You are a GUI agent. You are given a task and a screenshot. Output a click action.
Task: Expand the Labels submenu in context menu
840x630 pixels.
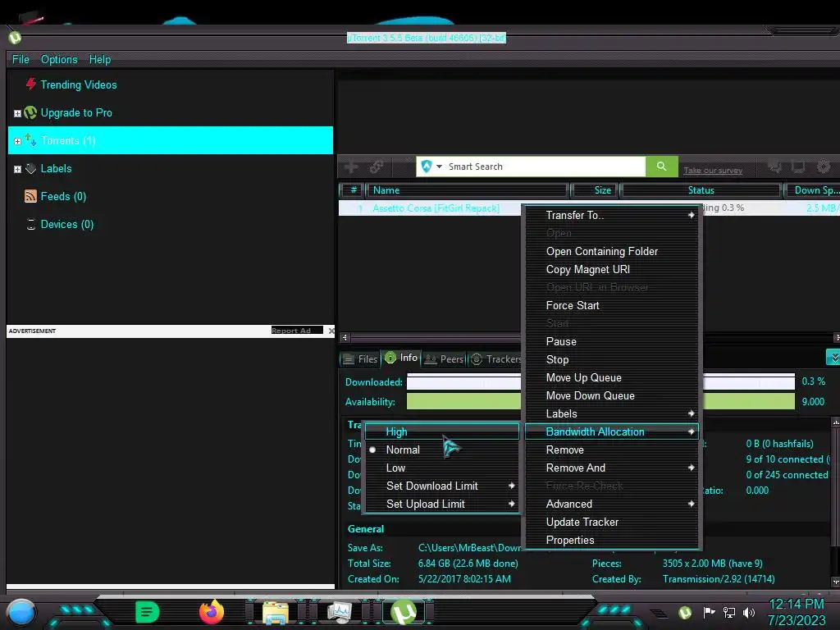tap(612, 413)
